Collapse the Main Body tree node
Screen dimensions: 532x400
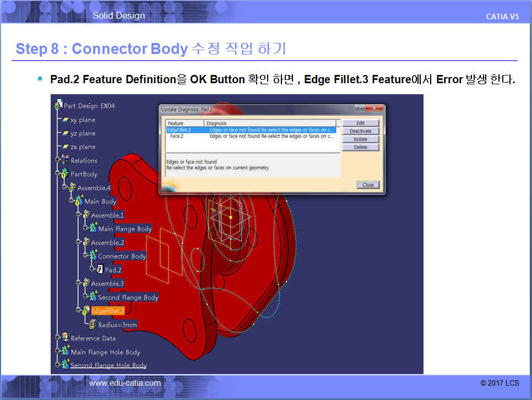pyautogui.click(x=72, y=202)
